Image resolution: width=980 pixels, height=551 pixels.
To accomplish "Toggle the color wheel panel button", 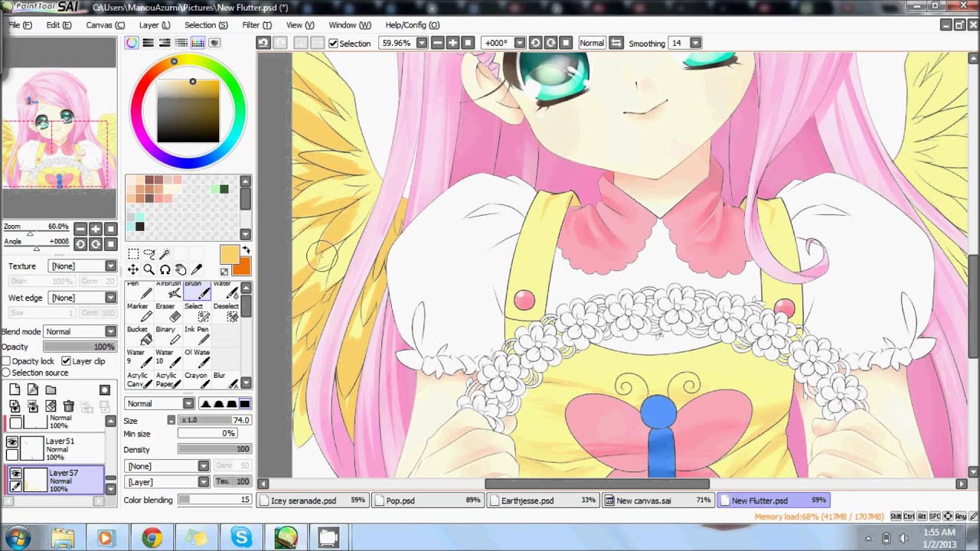I will pos(132,43).
